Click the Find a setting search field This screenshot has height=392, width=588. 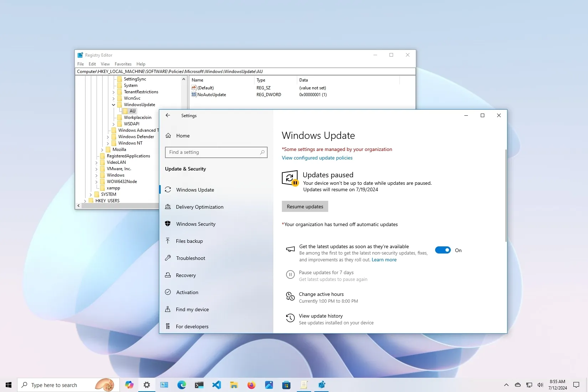216,152
